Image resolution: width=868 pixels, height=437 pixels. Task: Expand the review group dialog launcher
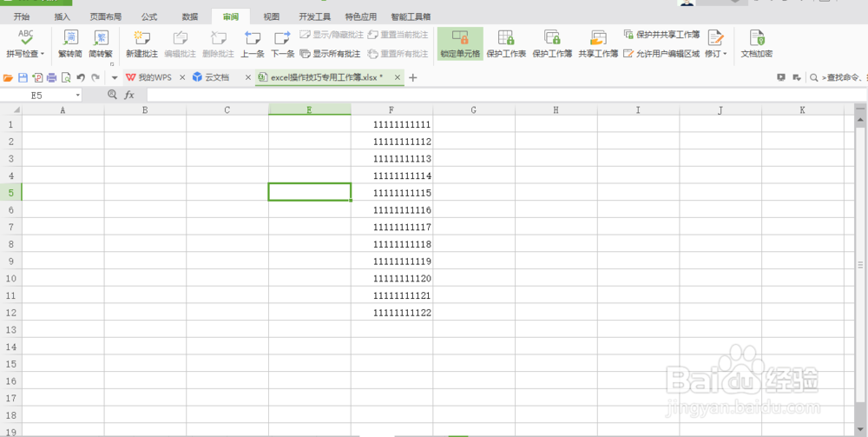pos(112,64)
